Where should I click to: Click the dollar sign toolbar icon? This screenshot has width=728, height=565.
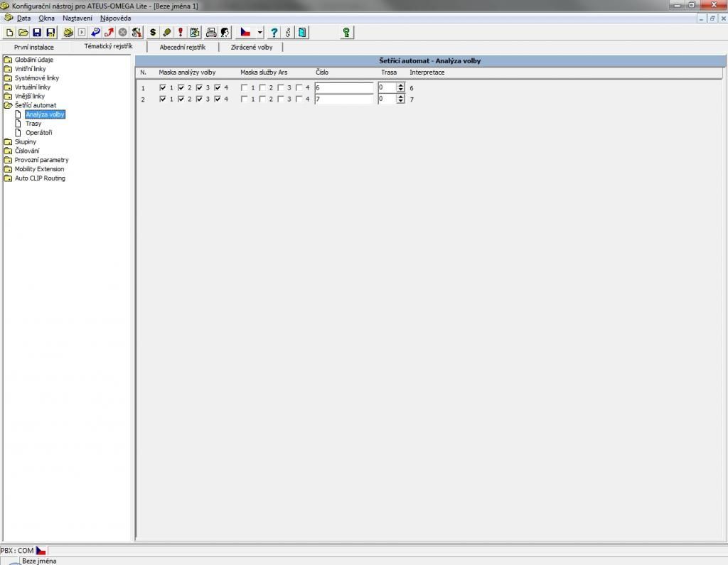point(153,32)
